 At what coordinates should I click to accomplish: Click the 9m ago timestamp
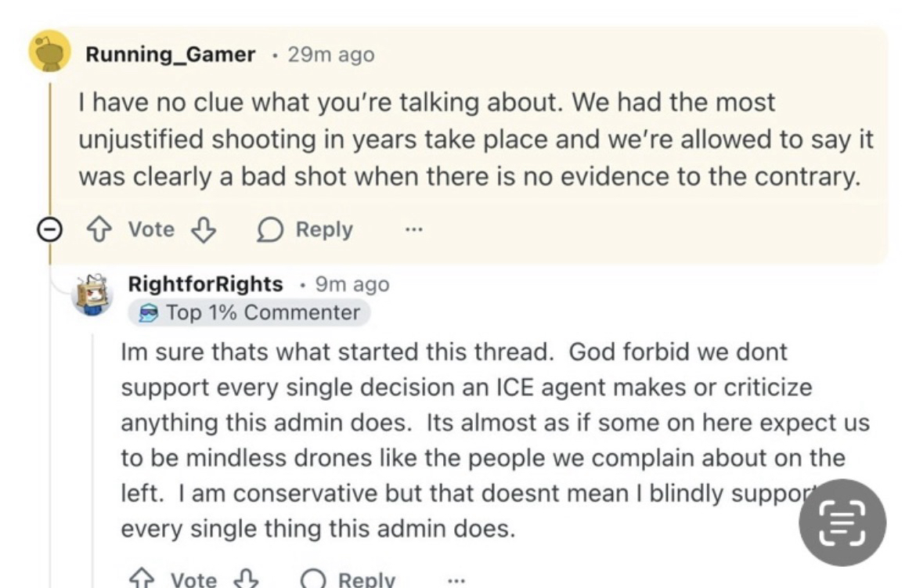(352, 284)
